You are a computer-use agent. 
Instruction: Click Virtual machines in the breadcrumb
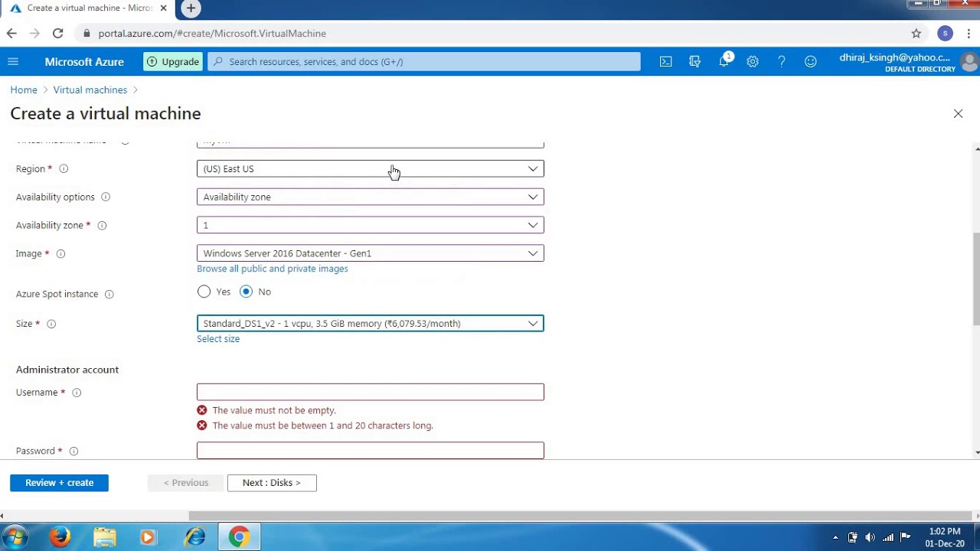[90, 90]
